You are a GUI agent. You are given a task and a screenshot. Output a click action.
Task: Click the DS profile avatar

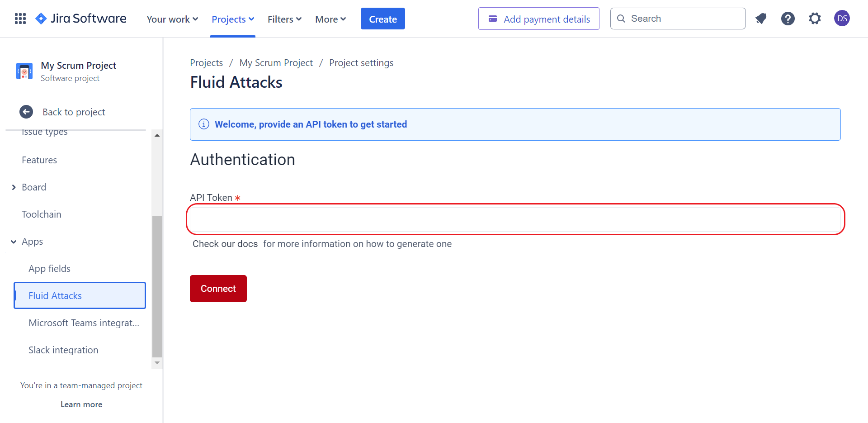point(842,18)
